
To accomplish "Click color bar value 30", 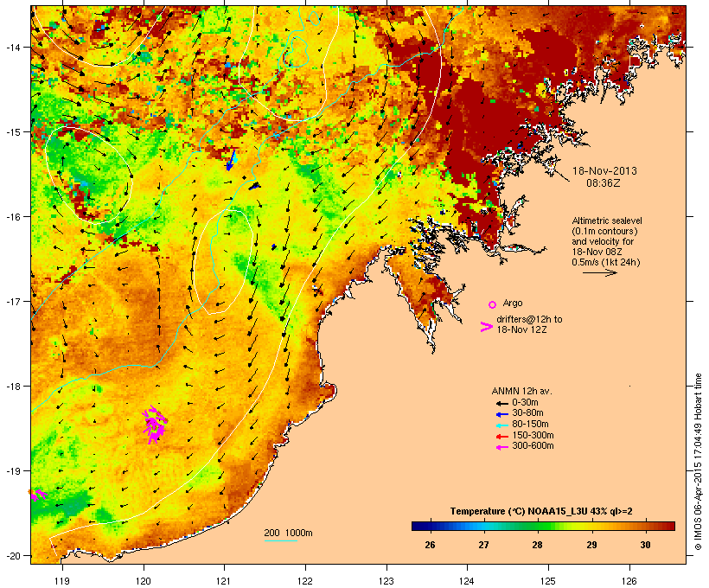I will pos(645,545).
